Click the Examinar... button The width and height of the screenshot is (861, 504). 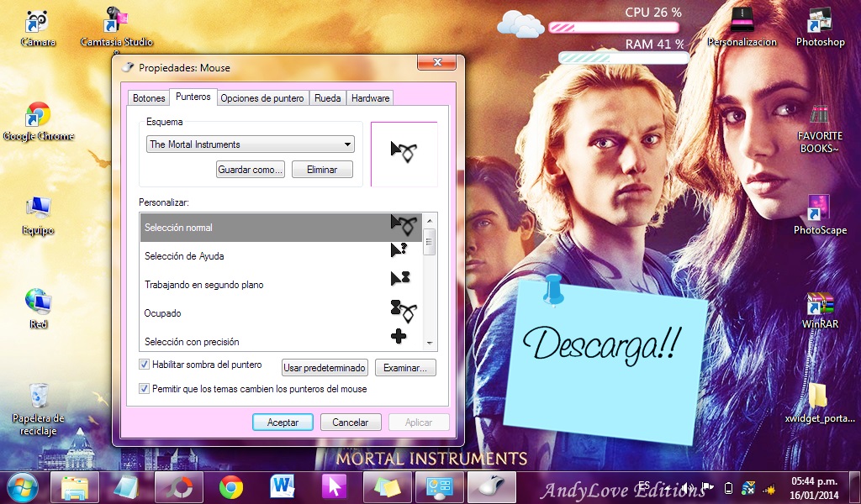click(x=405, y=367)
